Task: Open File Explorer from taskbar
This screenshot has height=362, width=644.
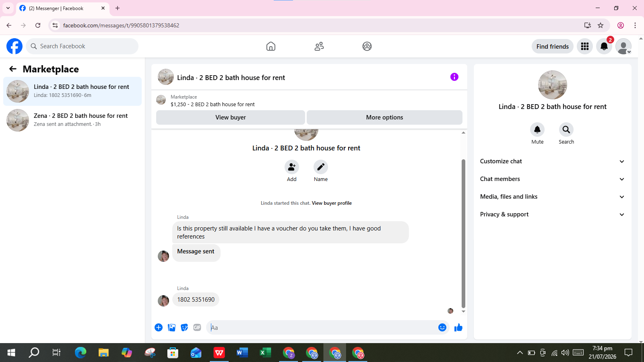Action: coord(103,353)
